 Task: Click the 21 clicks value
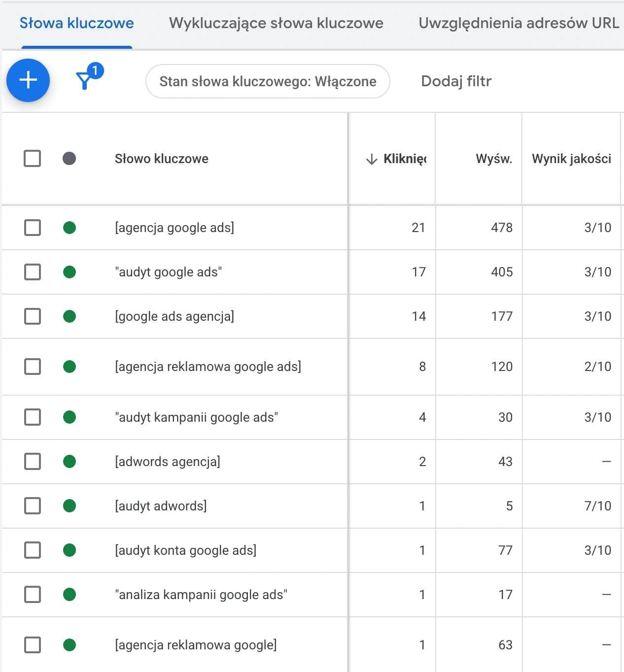click(418, 228)
